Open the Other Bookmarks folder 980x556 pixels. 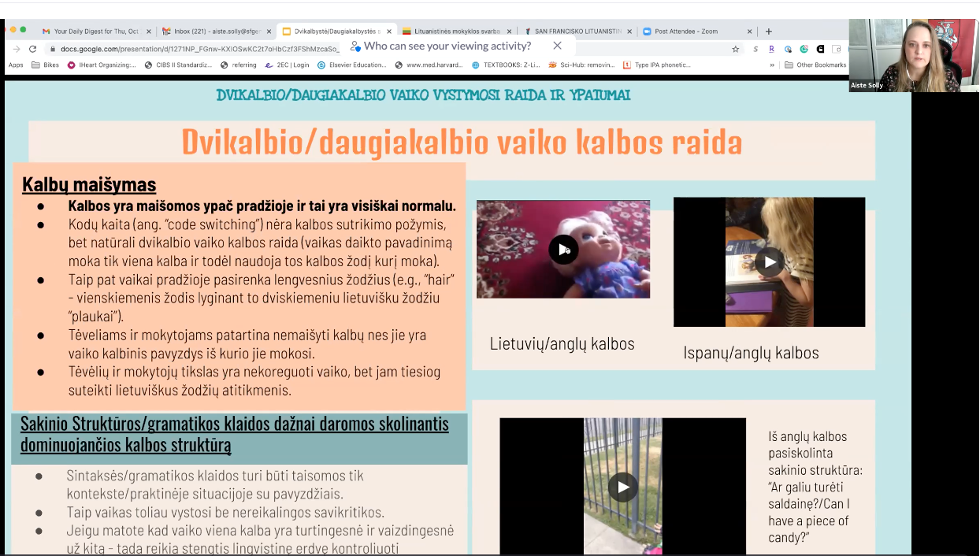click(x=816, y=65)
